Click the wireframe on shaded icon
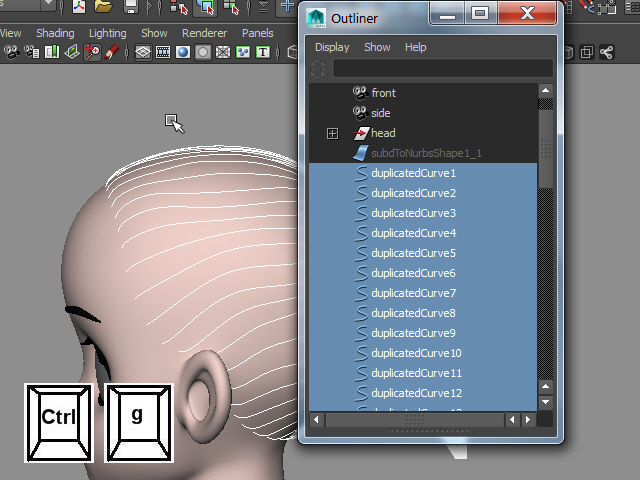 click(223, 51)
